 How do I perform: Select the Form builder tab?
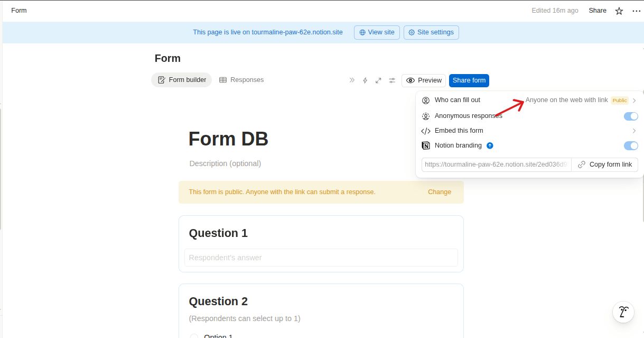182,80
